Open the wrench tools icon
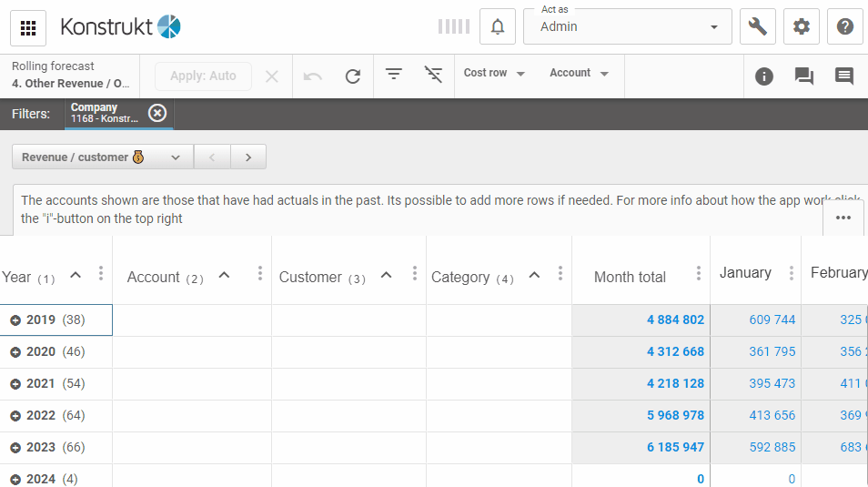Viewport: 868px width, 487px height. [757, 27]
